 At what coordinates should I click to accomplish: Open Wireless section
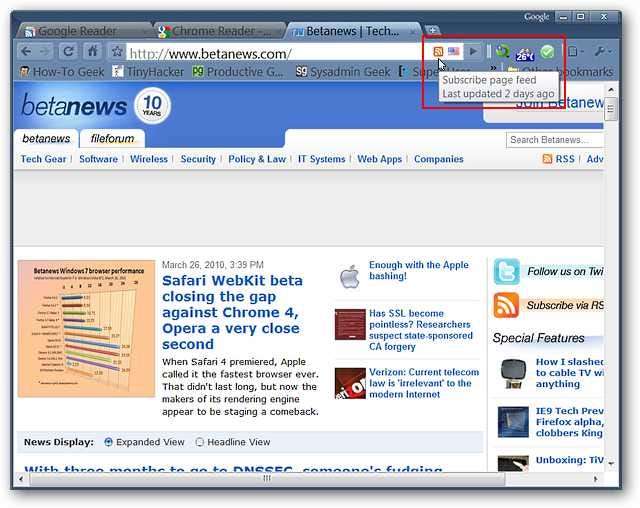click(x=149, y=159)
